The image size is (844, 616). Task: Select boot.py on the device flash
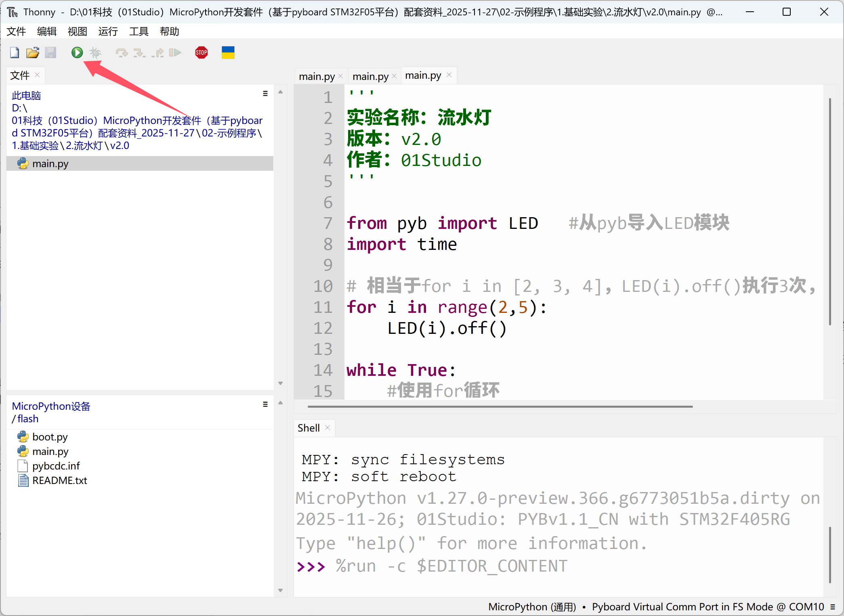50,437
